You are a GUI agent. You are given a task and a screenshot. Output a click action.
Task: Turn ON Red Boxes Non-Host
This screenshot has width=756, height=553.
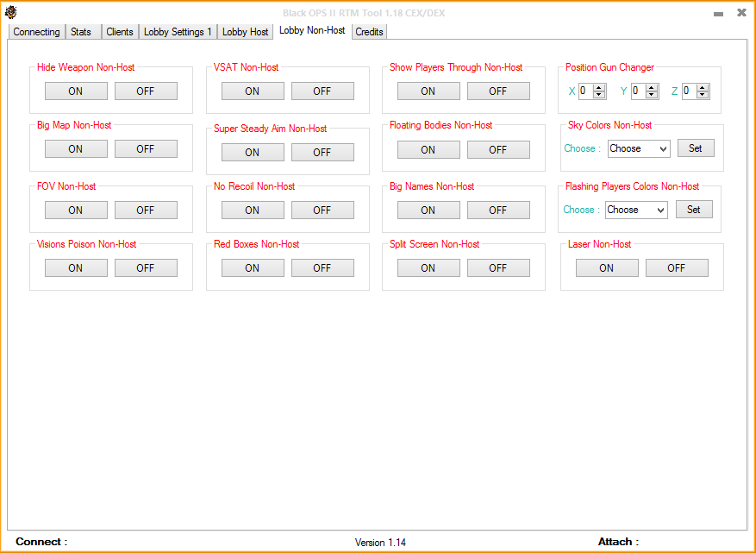[253, 268]
